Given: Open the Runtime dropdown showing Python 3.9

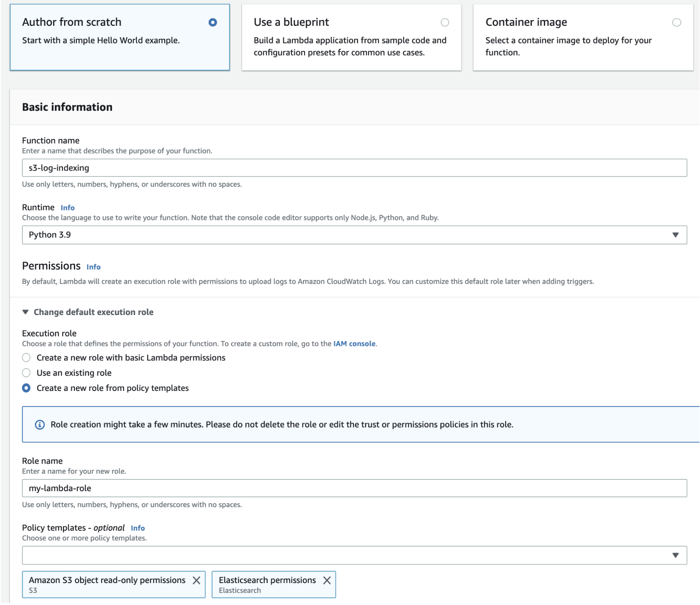Looking at the screenshot, I should 354,234.
